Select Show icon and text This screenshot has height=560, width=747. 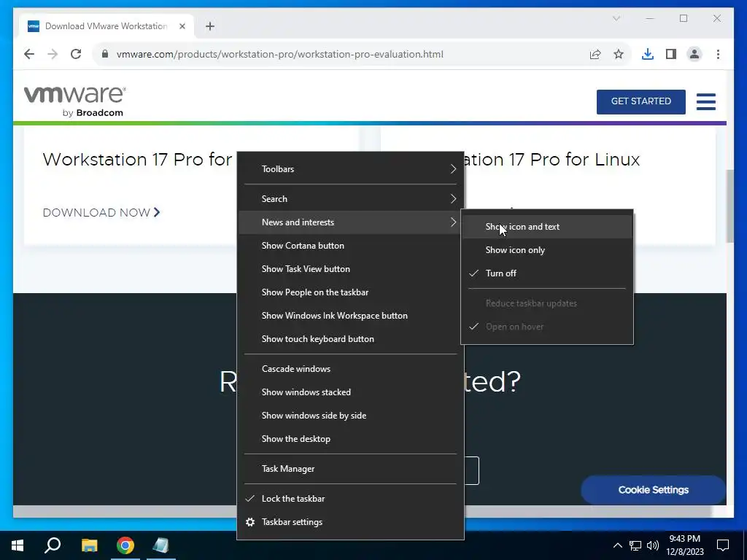[547, 227]
